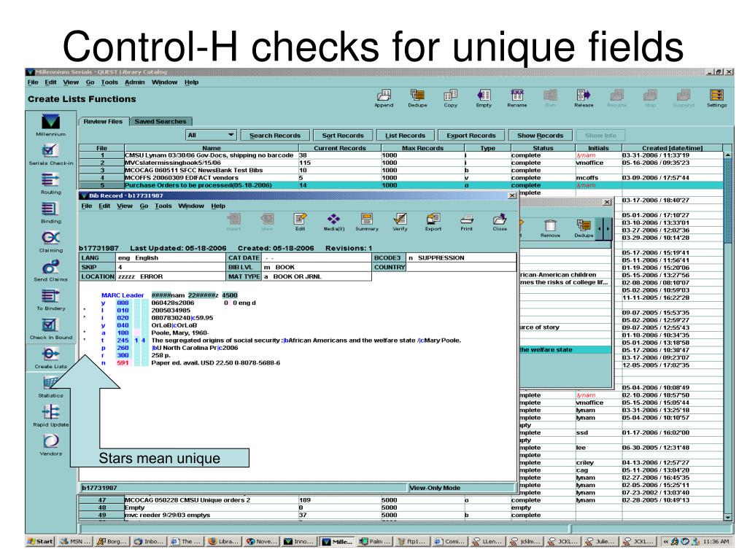Screen dimensions: 747x560
Task: Click the BIB LVL field BOOK
Action: coord(317,267)
